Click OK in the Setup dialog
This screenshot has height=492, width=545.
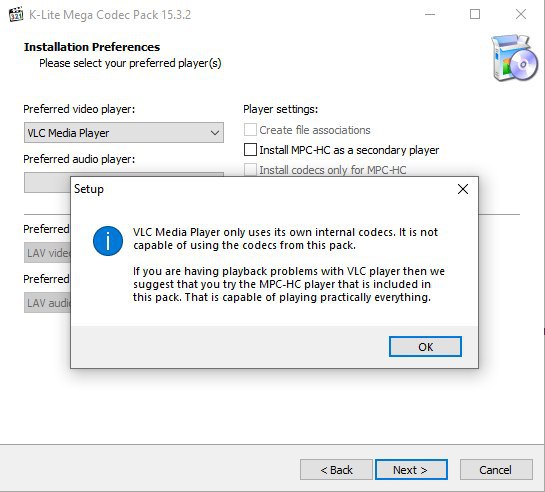(425, 346)
